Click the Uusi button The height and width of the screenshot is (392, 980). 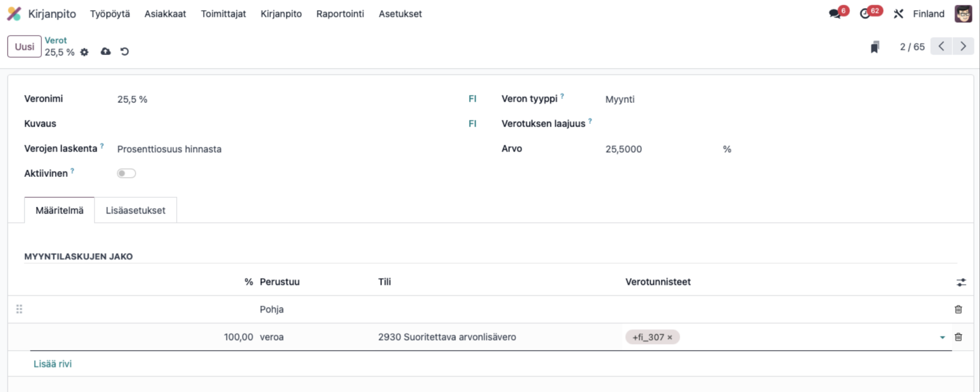click(24, 46)
